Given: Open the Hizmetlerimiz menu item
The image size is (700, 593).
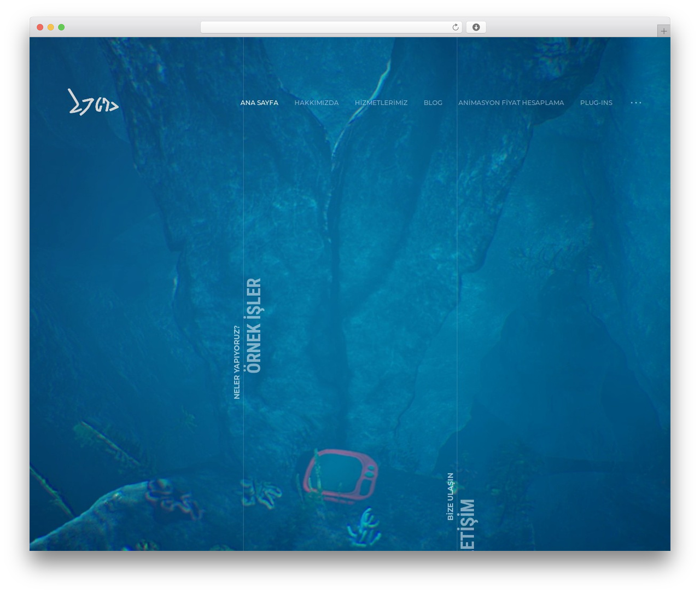Looking at the screenshot, I should coord(381,103).
